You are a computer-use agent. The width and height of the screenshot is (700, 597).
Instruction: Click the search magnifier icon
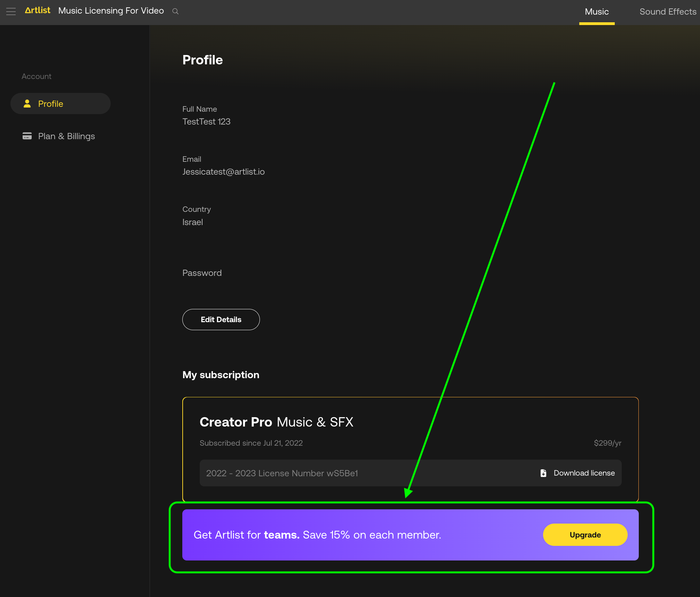coord(176,11)
